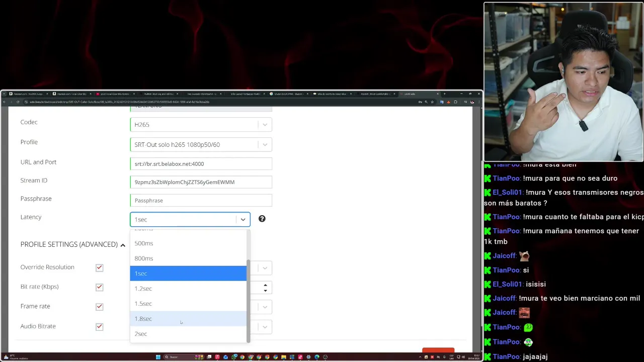Select the 1.8sec latency option
The height and width of the screenshot is (362, 644).
188,319
